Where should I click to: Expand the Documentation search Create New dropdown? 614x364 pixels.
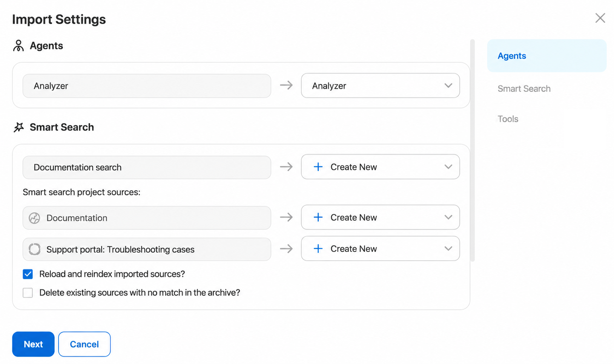pos(380,167)
